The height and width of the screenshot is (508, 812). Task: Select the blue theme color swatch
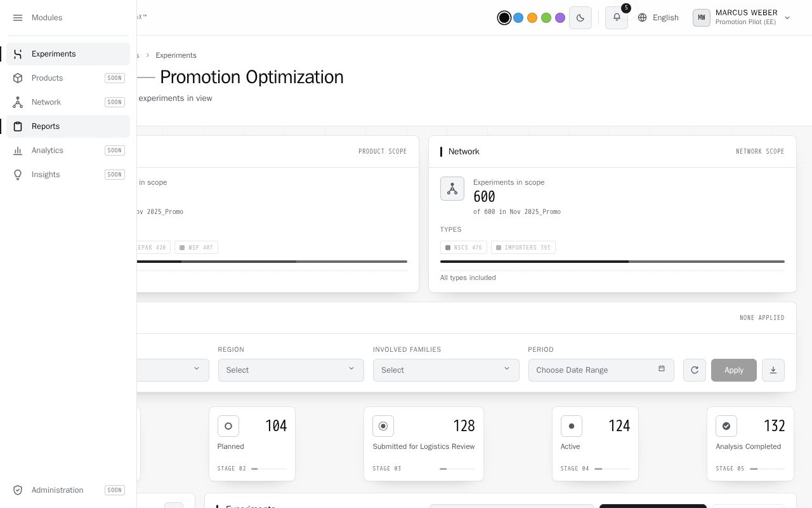pos(518,18)
